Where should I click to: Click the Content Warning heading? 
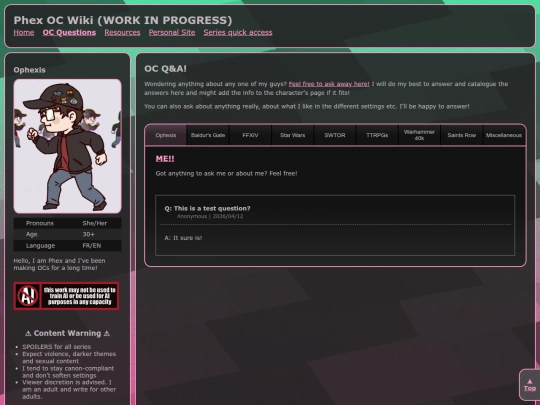[x=68, y=333]
